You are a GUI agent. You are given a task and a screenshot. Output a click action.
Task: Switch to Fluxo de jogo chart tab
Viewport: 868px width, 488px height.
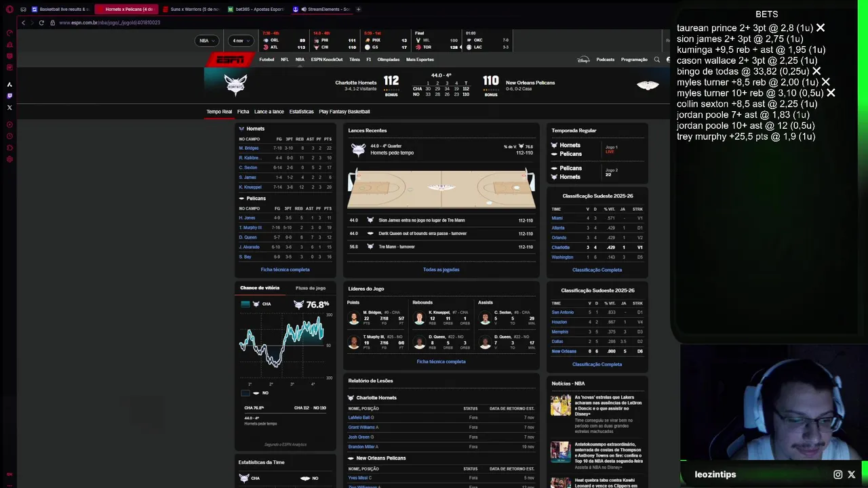(311, 288)
